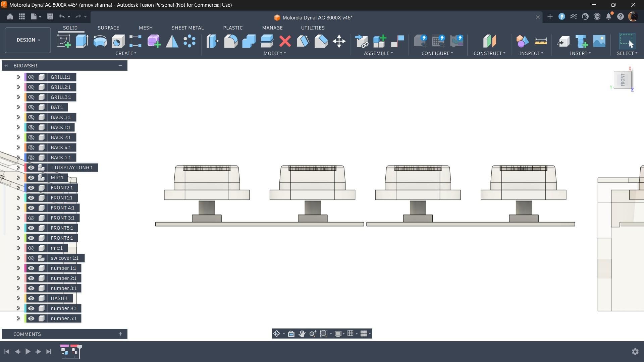The image size is (644, 362).
Task: Hide the number 1:1 component
Action: pyautogui.click(x=31, y=268)
